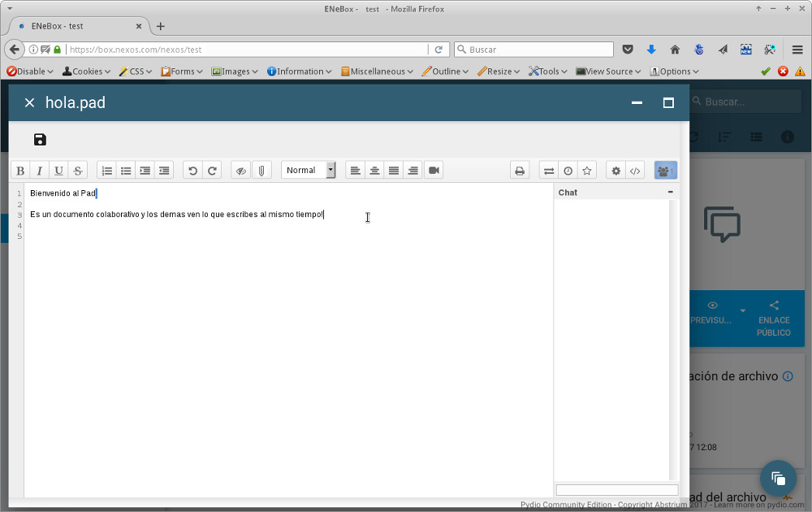The image size is (812, 512).
Task: Undo the last edit in pad
Action: [x=192, y=171]
